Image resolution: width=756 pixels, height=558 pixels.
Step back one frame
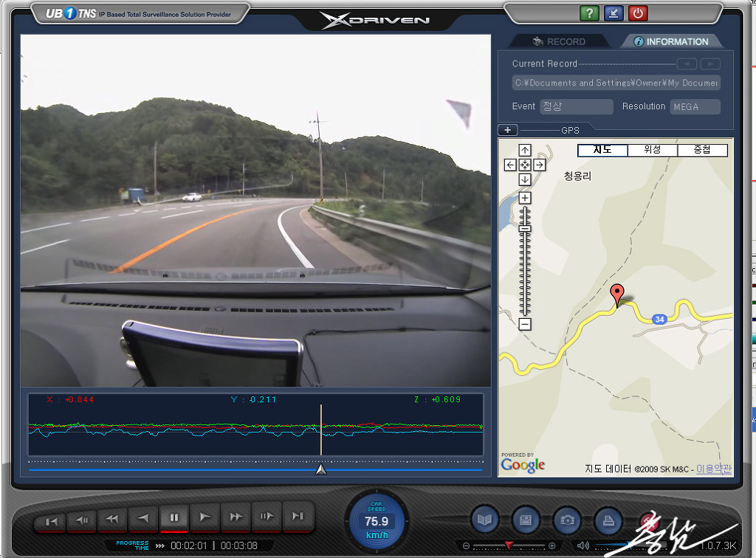(82, 520)
